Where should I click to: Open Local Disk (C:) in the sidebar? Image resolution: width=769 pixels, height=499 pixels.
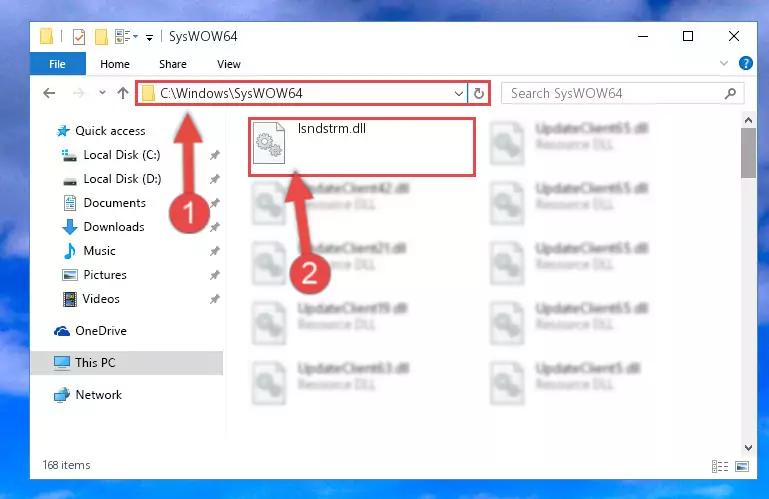(122, 155)
